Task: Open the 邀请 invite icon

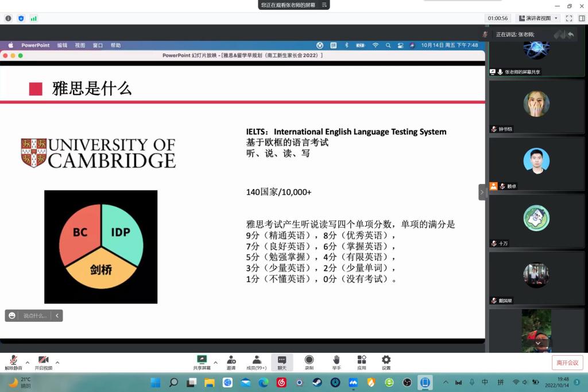Action: coord(231,362)
